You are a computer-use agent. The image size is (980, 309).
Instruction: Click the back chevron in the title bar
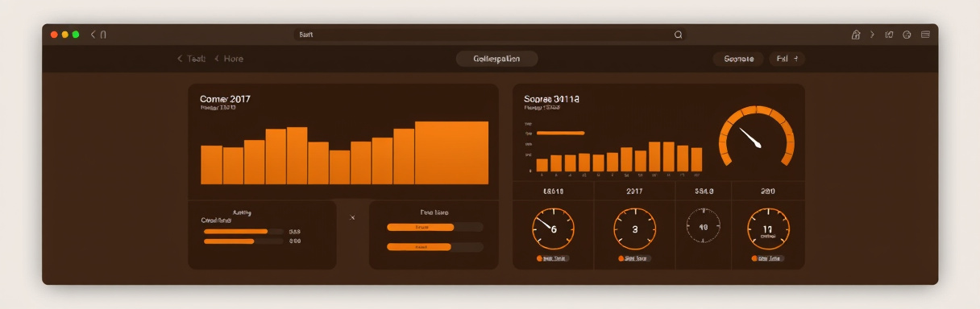point(93,35)
